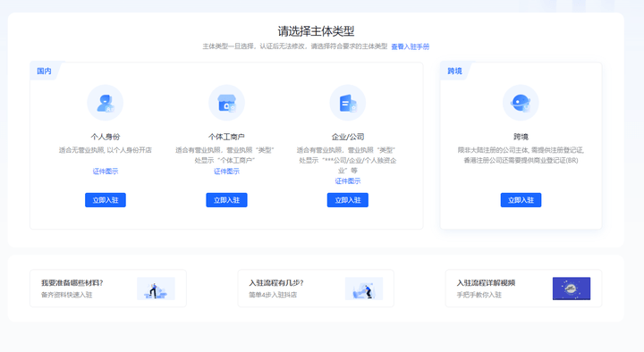
Task: Open 证件图示 link under 个人身份
Action: click(x=106, y=171)
